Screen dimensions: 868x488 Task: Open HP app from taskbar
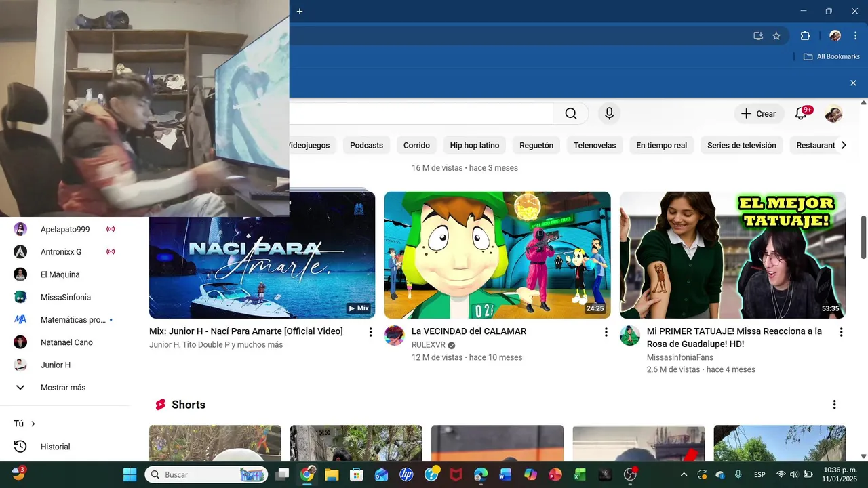(406, 474)
